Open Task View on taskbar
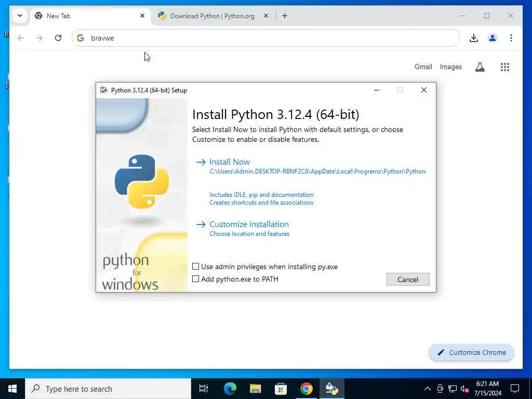The width and height of the screenshot is (532, 399). click(x=204, y=389)
